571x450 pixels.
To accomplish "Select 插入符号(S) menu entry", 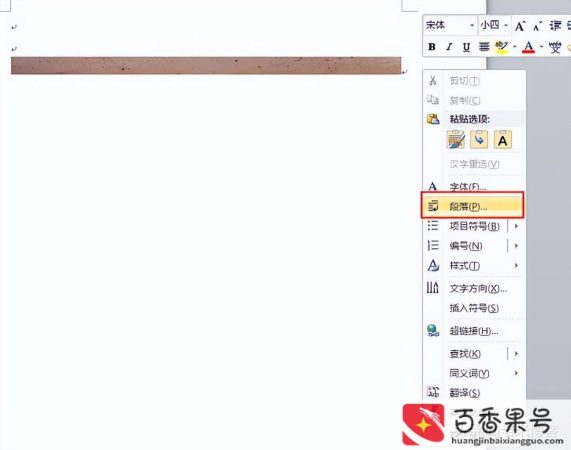I will coord(474,308).
